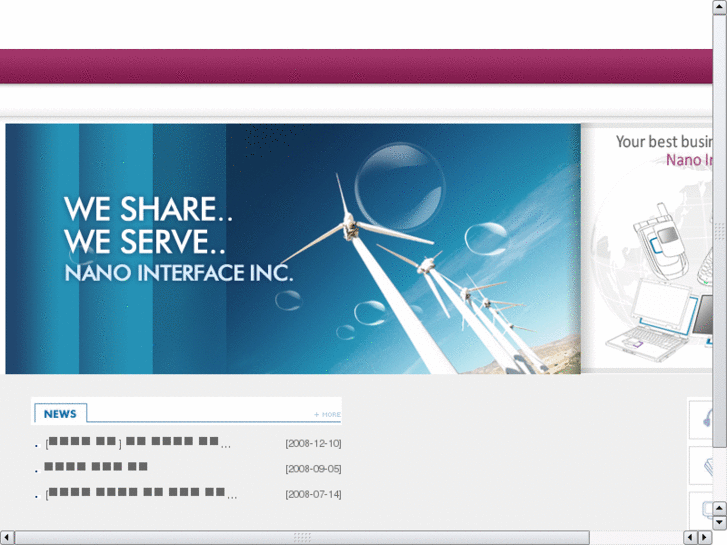Viewport: 727px width, 545px height.
Task: Open the news item dated 2008-09-05
Action: 96,467
